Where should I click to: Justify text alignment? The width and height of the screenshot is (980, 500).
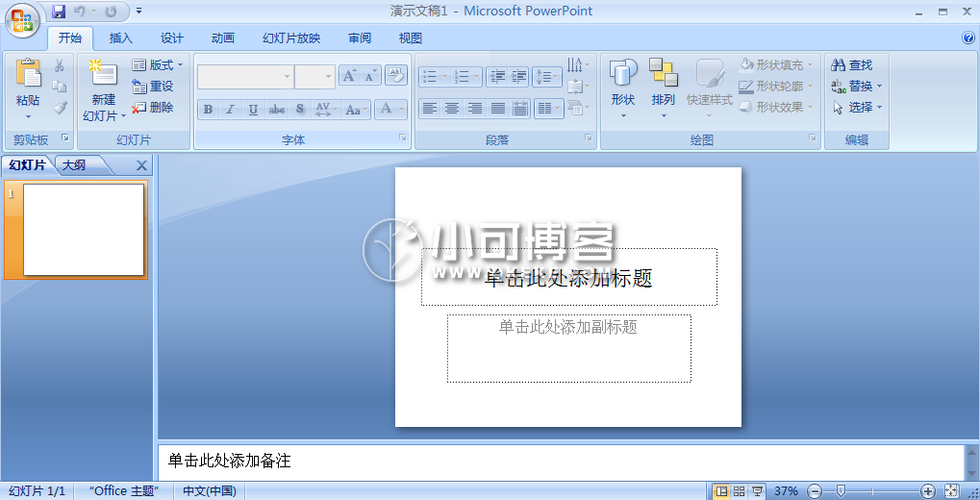pyautogui.click(x=497, y=109)
